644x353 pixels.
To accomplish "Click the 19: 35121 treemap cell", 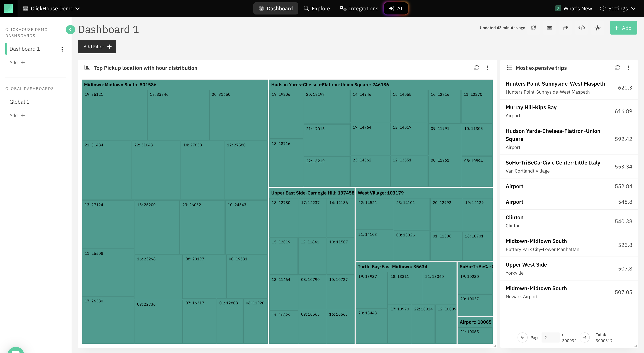I will [114, 115].
